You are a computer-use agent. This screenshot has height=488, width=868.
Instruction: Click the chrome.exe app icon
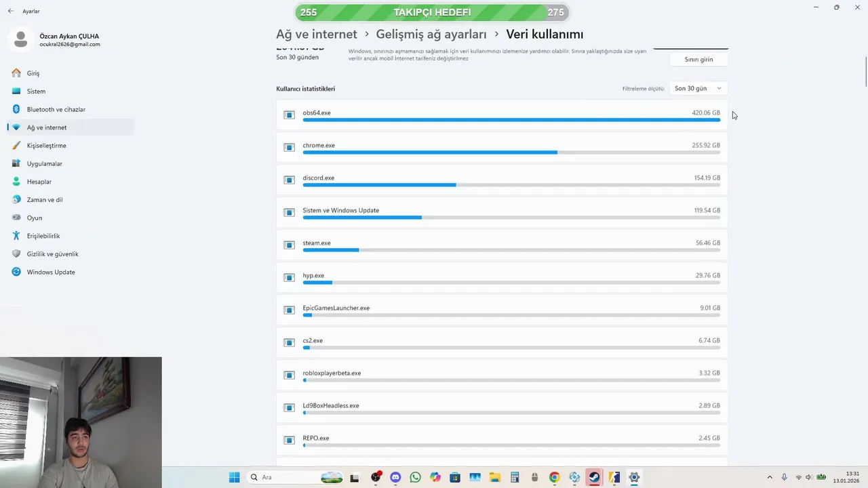pos(290,147)
